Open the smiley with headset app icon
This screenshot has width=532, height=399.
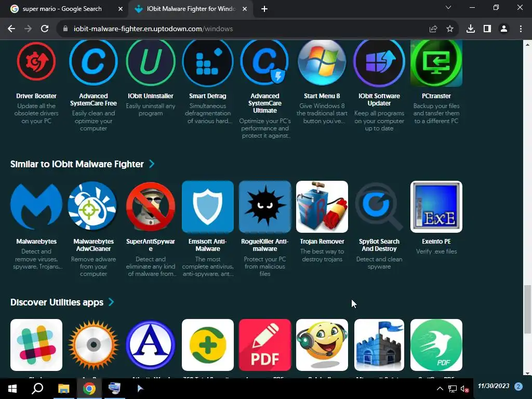point(322,345)
